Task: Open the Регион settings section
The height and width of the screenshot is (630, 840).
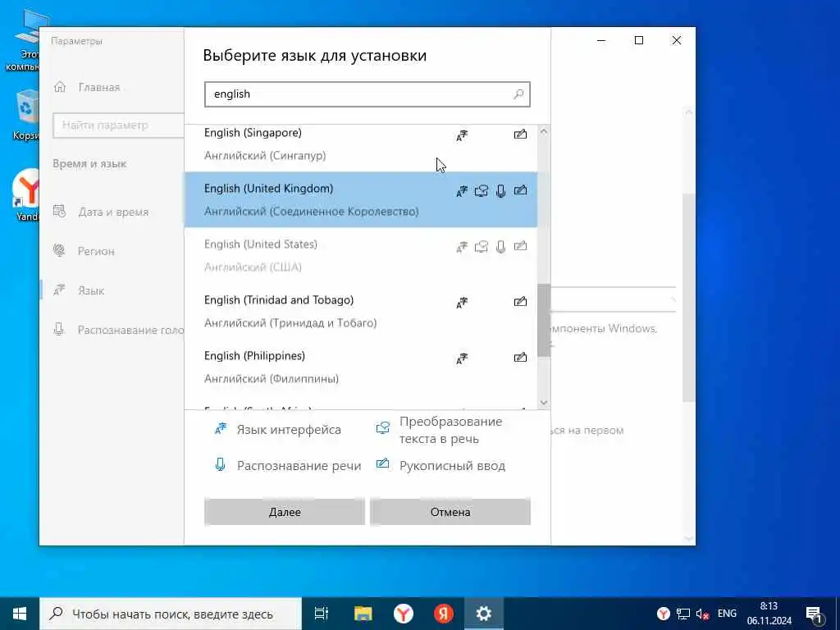Action: click(x=96, y=251)
